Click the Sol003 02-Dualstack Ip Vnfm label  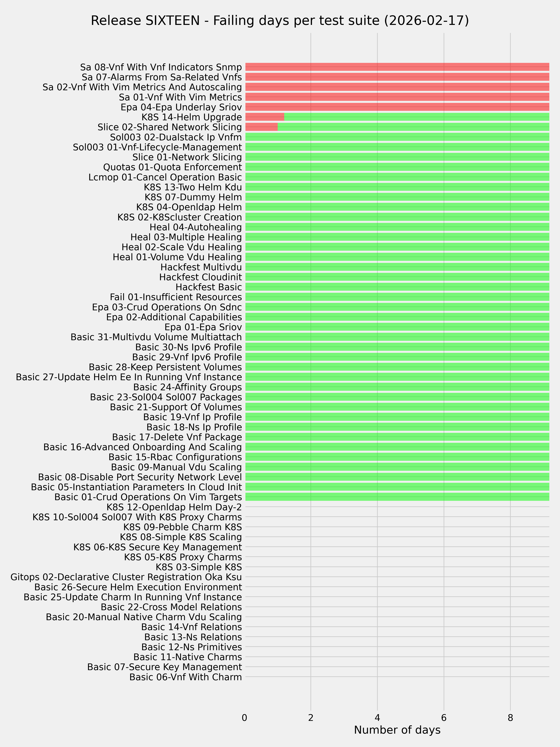(x=176, y=137)
